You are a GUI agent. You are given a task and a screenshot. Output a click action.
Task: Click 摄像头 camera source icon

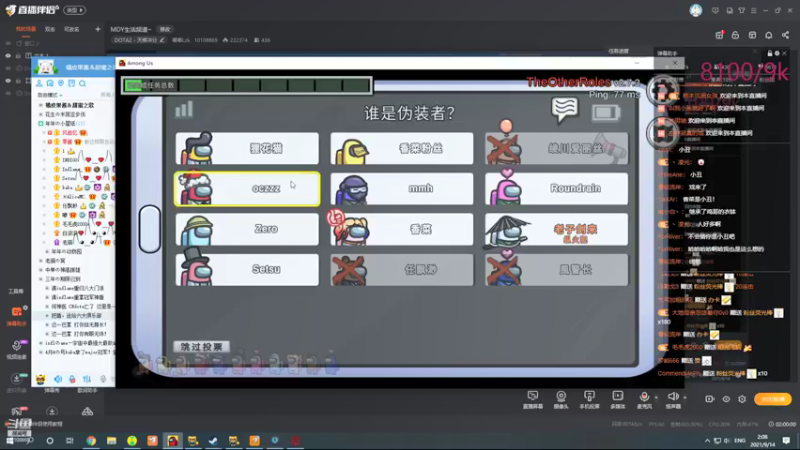pyautogui.click(x=561, y=399)
